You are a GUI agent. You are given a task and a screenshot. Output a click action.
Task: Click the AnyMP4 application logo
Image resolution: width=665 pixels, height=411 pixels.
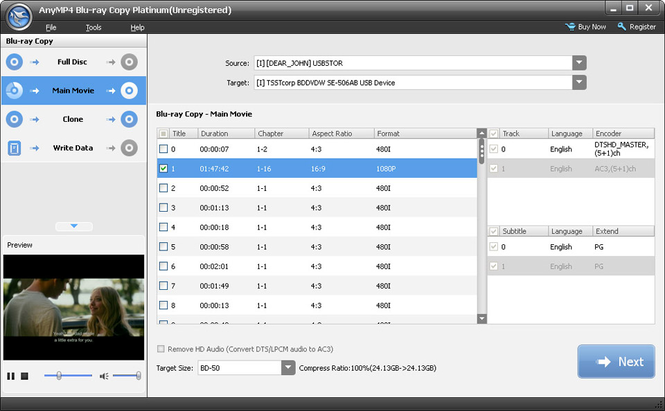coord(19,17)
